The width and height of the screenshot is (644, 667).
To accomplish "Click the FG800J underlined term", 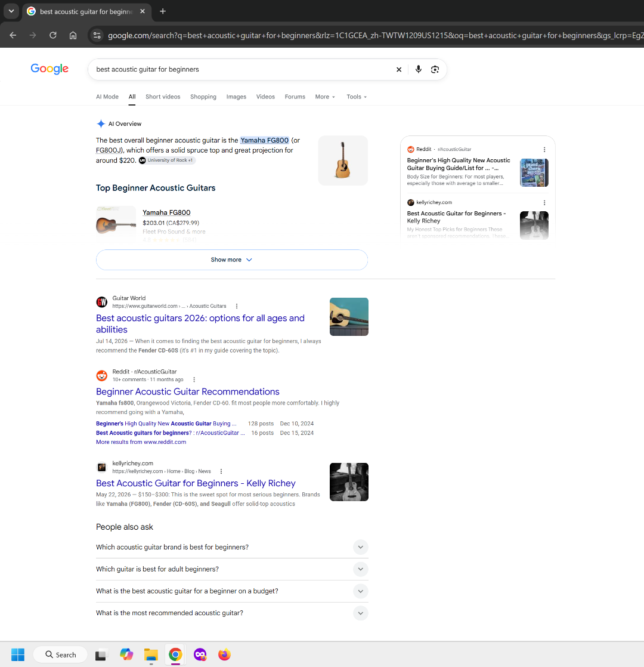I will click(x=109, y=150).
